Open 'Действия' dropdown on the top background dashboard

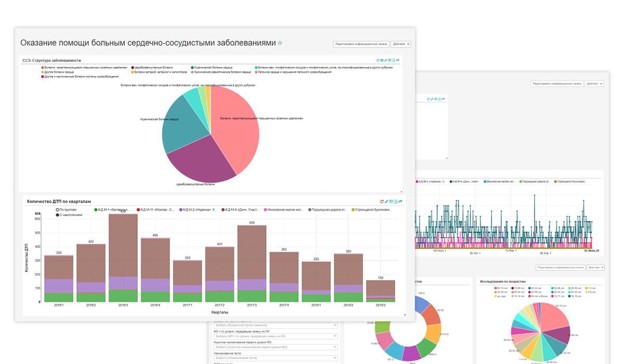[594, 83]
